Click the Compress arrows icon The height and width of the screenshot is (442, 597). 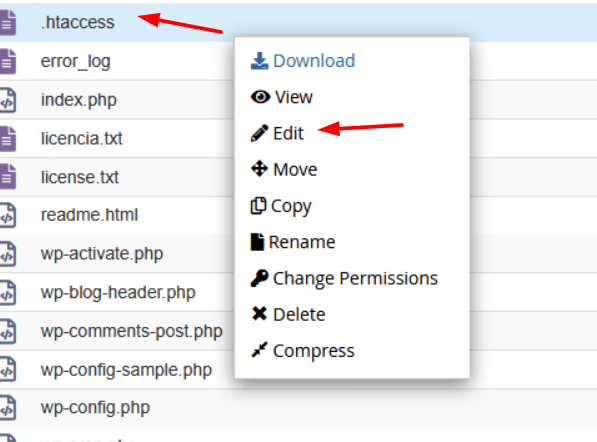point(259,350)
